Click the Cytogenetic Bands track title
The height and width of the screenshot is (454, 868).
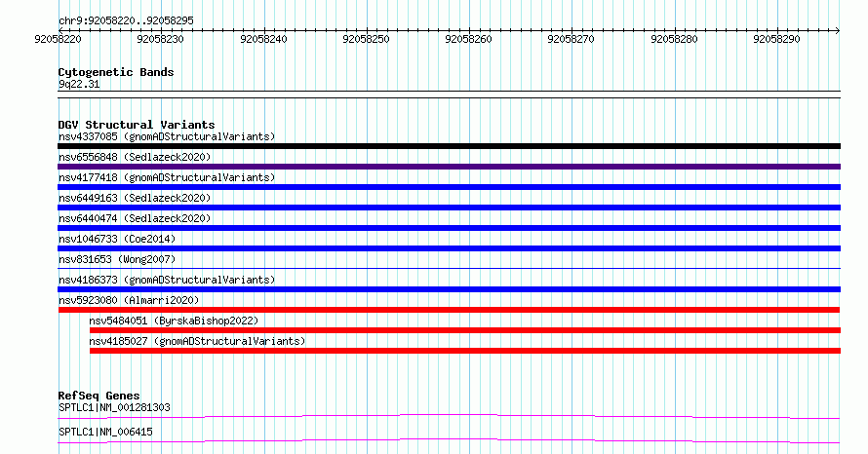116,72
